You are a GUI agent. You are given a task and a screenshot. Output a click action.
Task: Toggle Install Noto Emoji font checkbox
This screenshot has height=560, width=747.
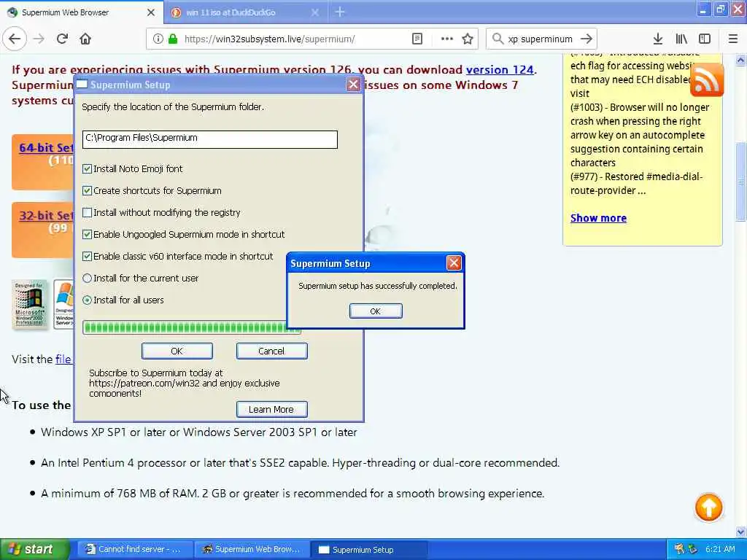click(87, 168)
